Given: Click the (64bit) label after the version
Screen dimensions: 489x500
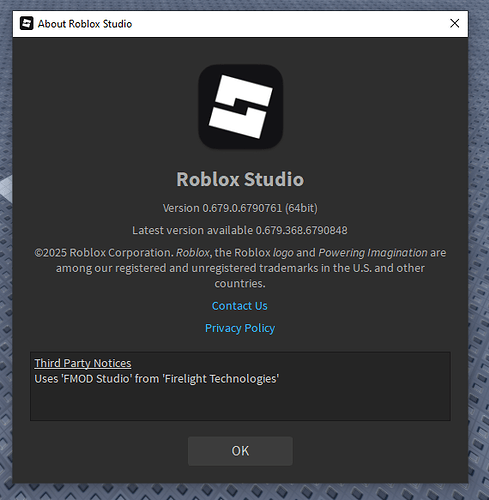Looking at the screenshot, I should point(301,208).
